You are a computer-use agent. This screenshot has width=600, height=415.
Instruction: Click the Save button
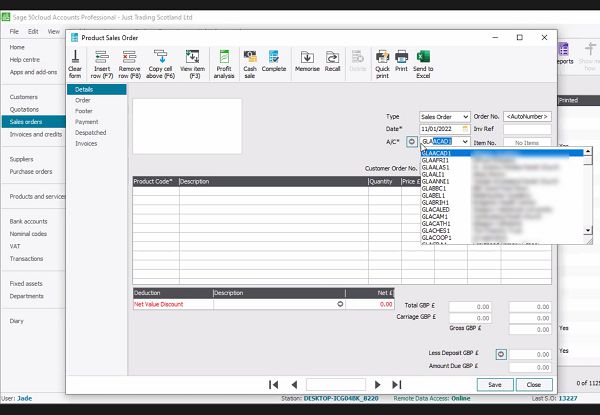495,385
